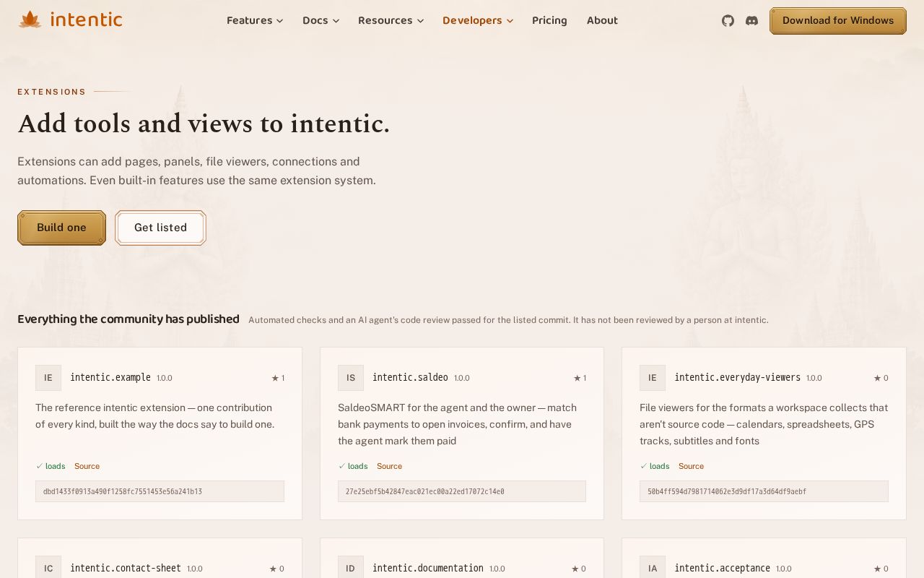This screenshot has height=578, width=924.
Task: Click the loads status on intentic.everyday-viewers
Action: 655,466
